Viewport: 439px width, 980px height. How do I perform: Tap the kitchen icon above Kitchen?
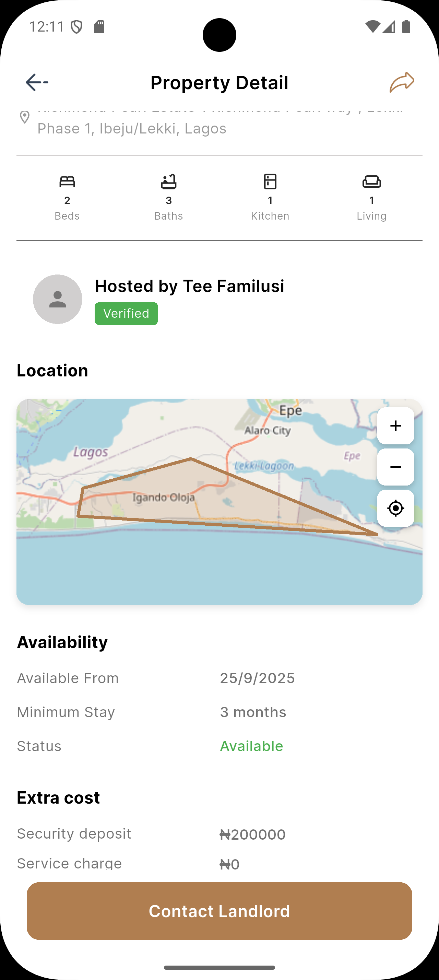(x=270, y=182)
